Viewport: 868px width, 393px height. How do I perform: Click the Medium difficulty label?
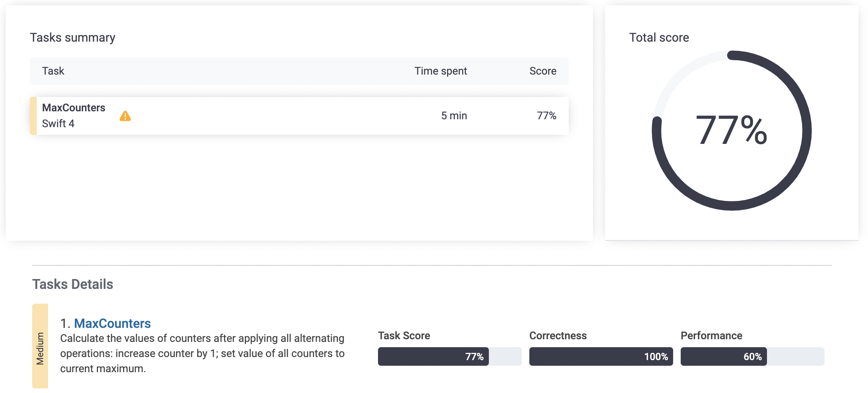point(40,348)
